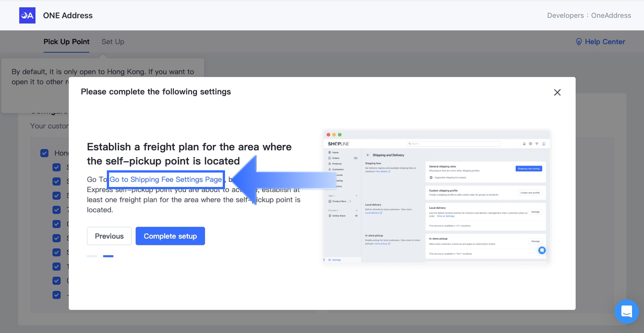Toggle the second sub-checkbox under Hong Kong
This screenshot has width=644, height=333.
point(57,182)
